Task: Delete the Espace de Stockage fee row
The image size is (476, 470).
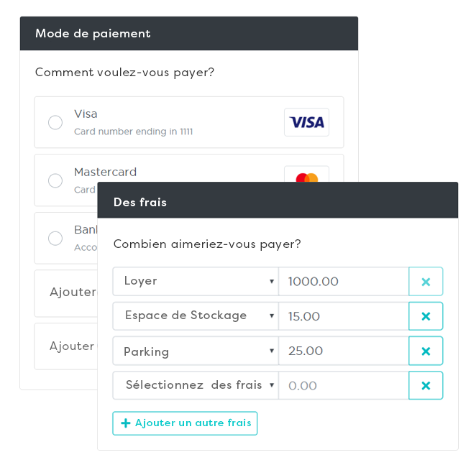Action: pyautogui.click(x=426, y=316)
